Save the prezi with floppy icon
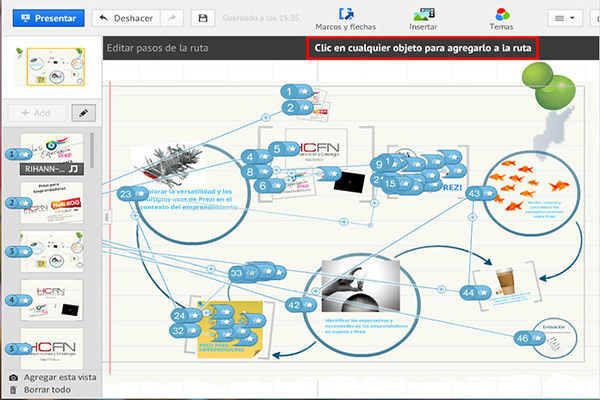600x400 pixels. [203, 18]
